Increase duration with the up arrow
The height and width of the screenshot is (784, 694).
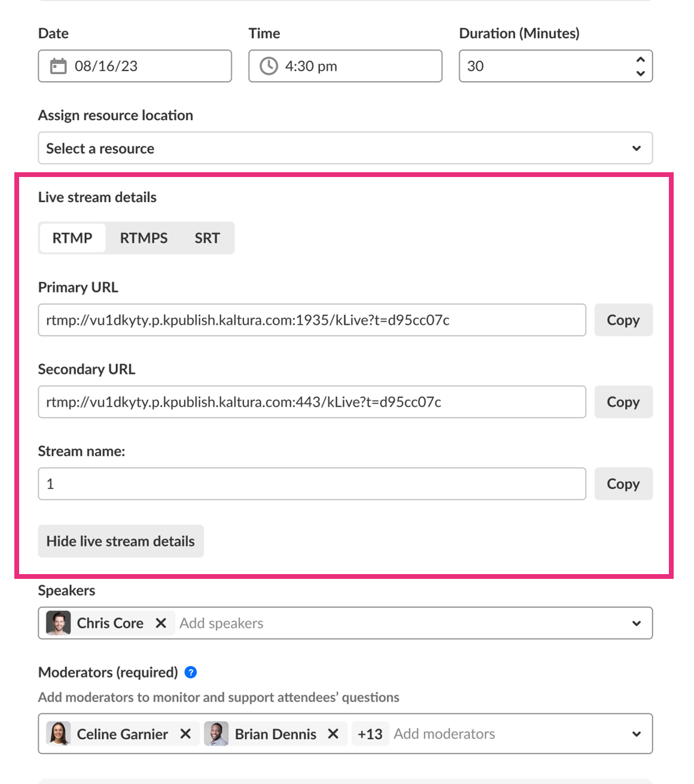tap(640, 59)
